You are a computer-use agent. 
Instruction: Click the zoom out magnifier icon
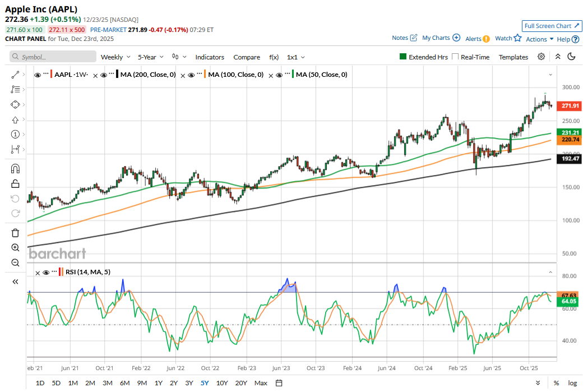(x=15, y=262)
